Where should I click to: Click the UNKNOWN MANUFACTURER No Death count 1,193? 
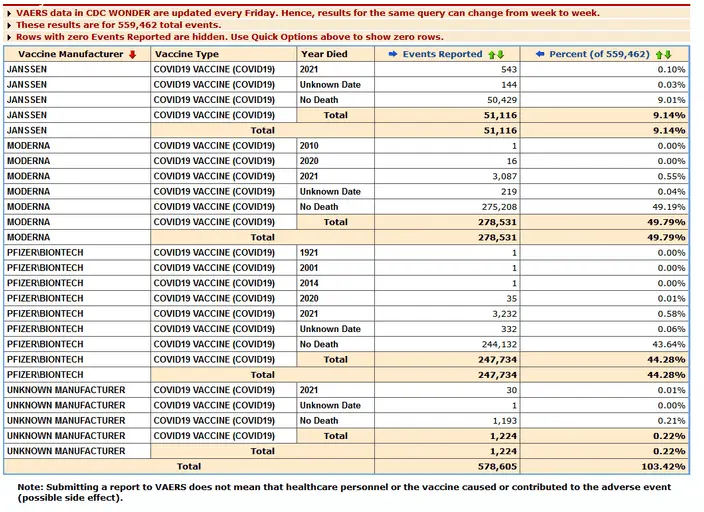click(498, 421)
